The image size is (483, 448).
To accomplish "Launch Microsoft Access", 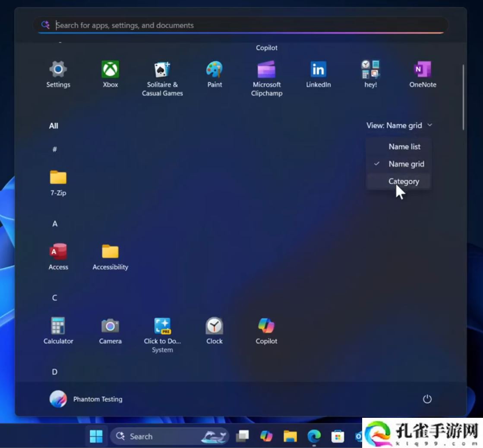I will 58,257.
